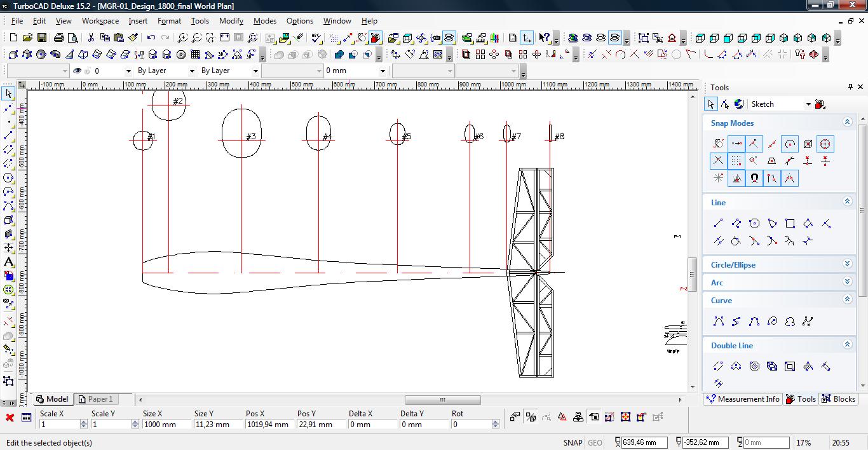Collapse the Curve panel
The height and width of the screenshot is (450, 868).
point(847,299)
